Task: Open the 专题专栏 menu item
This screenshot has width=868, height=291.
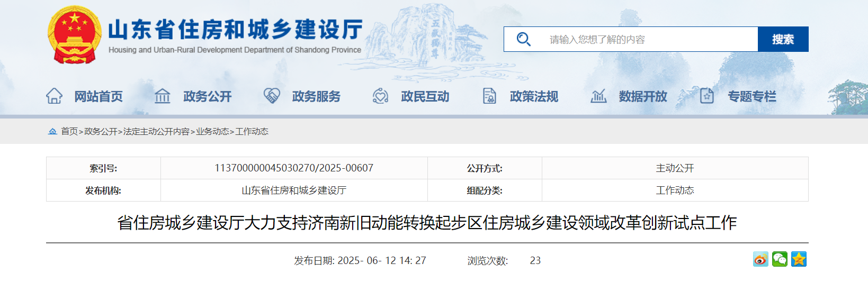Action: click(751, 96)
